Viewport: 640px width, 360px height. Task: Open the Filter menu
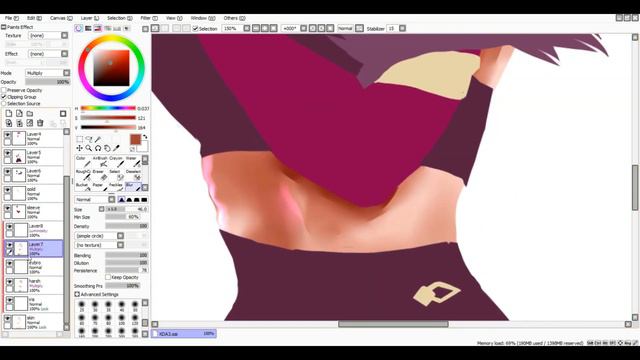tap(149, 18)
